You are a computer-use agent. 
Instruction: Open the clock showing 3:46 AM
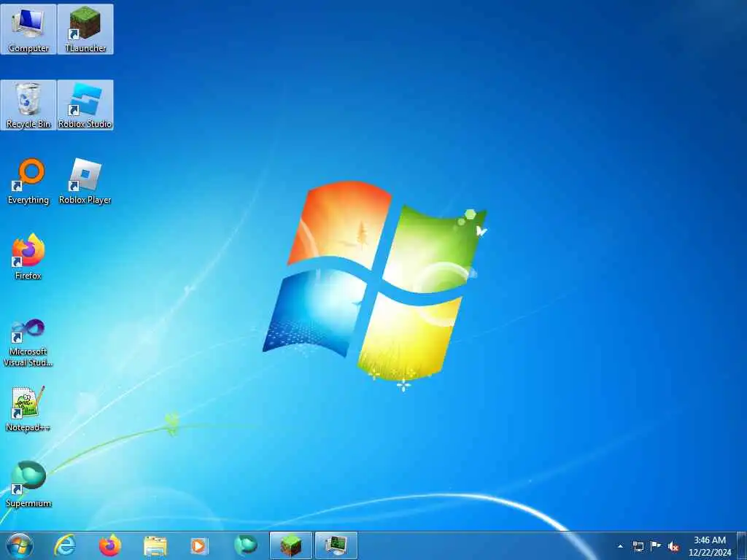pyautogui.click(x=709, y=546)
